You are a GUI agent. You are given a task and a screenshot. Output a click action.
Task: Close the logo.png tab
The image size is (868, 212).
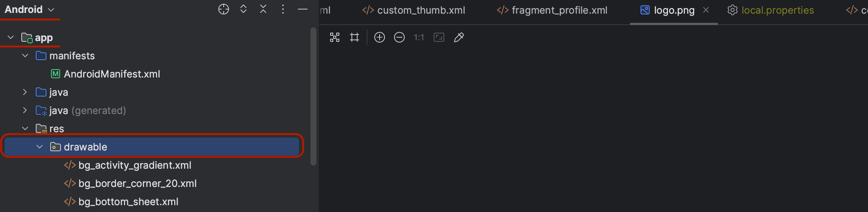(x=706, y=10)
